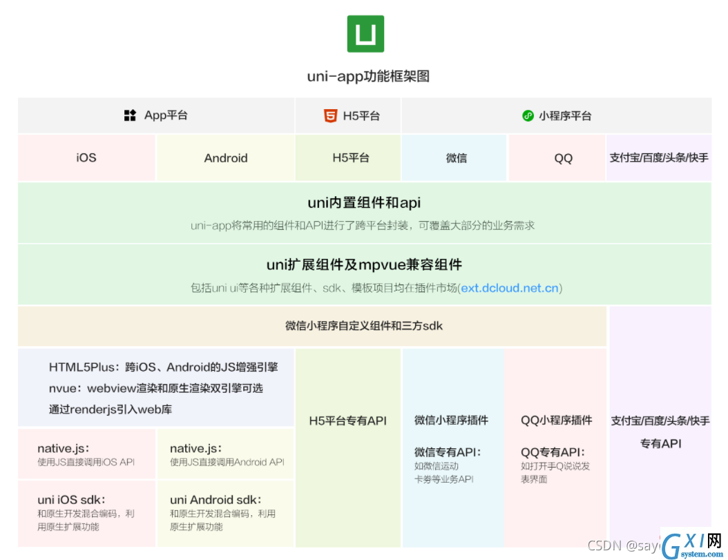Click "native.js:" in the iOS column
This screenshot has width=728, height=560.
pos(63,448)
